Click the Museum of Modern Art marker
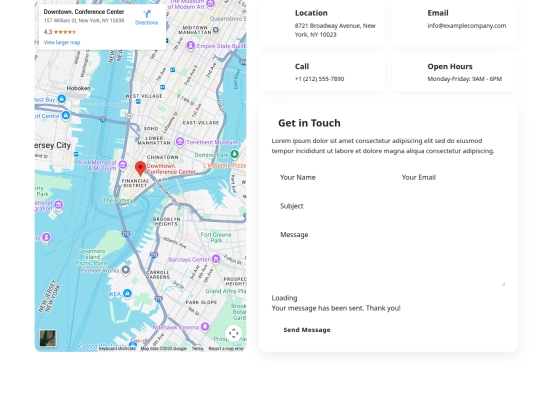Viewport: 540px width, 405px height. coord(210,4)
